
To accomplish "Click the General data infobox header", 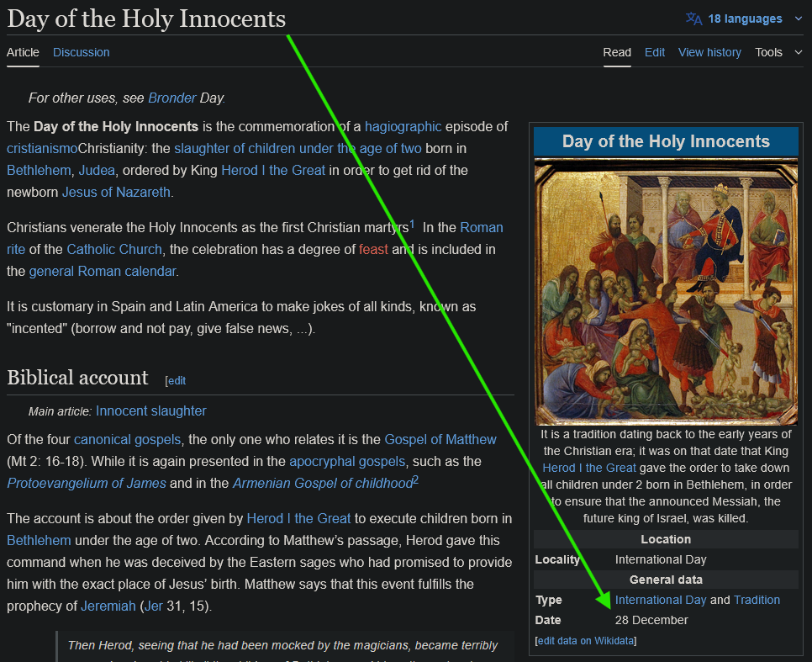I will click(x=666, y=580).
